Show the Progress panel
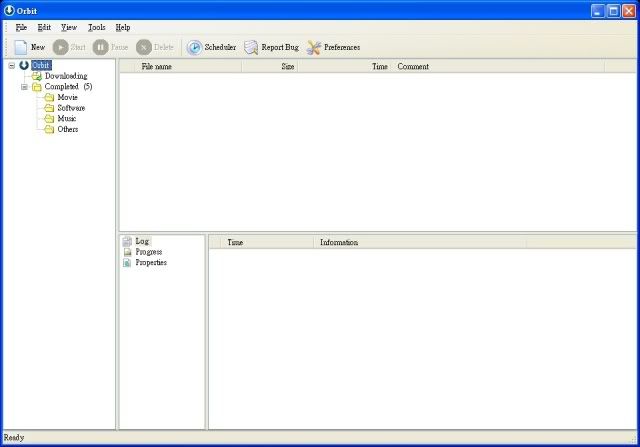640x447 pixels. click(x=127, y=252)
